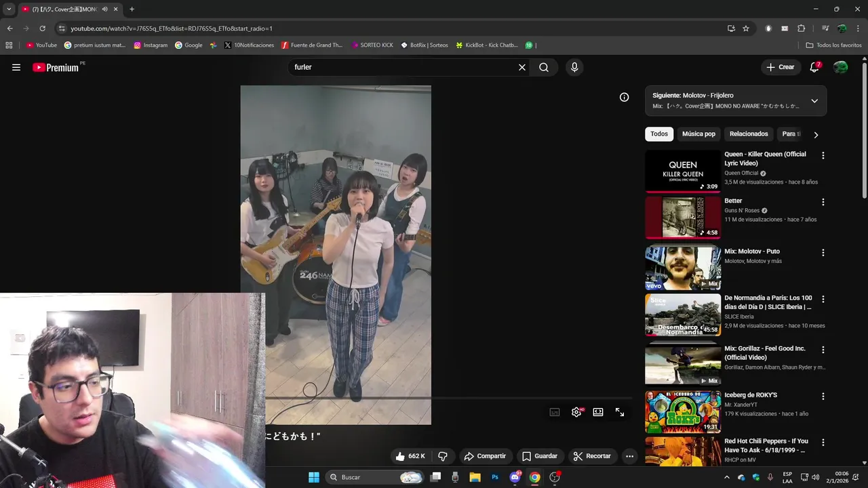Start voice search with microphone
Screen dimensions: 868x488
click(x=574, y=67)
